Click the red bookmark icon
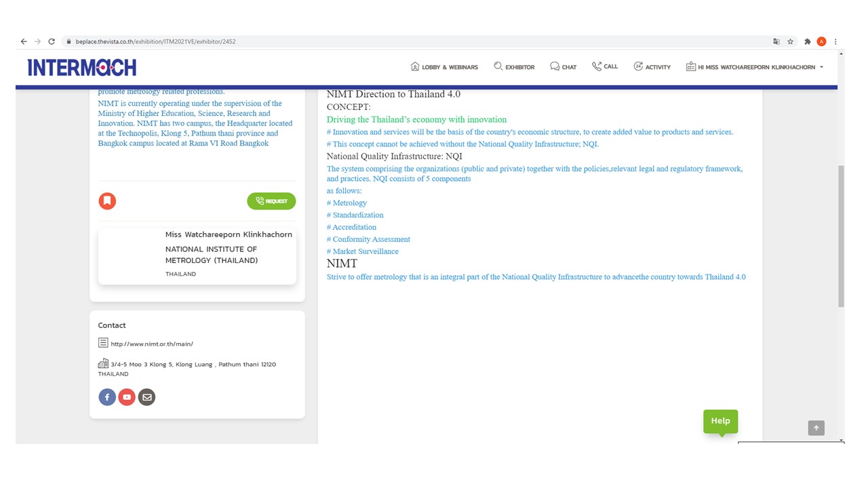 [107, 201]
